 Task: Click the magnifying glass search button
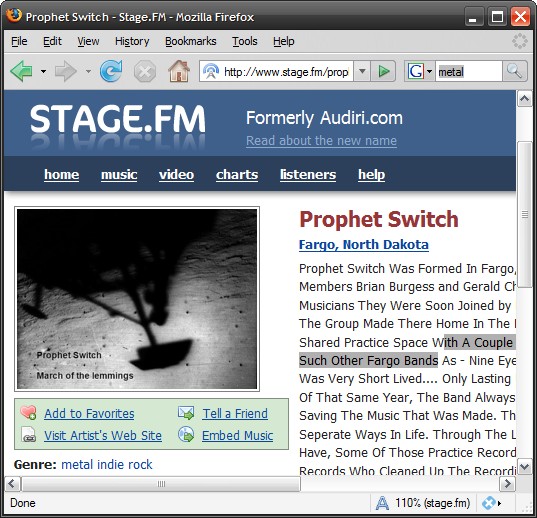pyautogui.click(x=514, y=71)
